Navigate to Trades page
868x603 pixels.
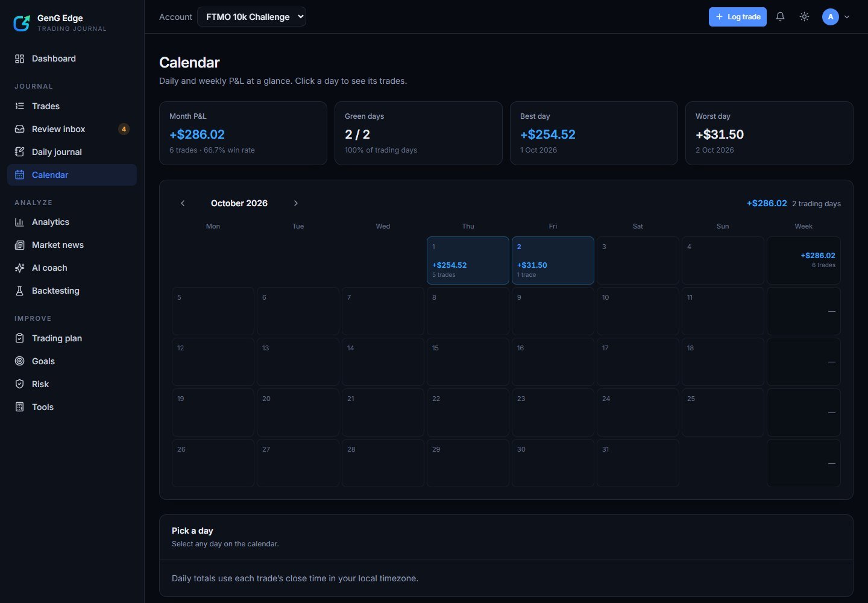[72, 106]
